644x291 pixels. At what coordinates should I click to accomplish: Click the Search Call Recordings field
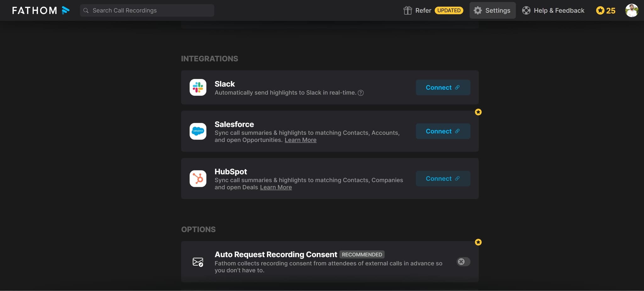point(147,10)
